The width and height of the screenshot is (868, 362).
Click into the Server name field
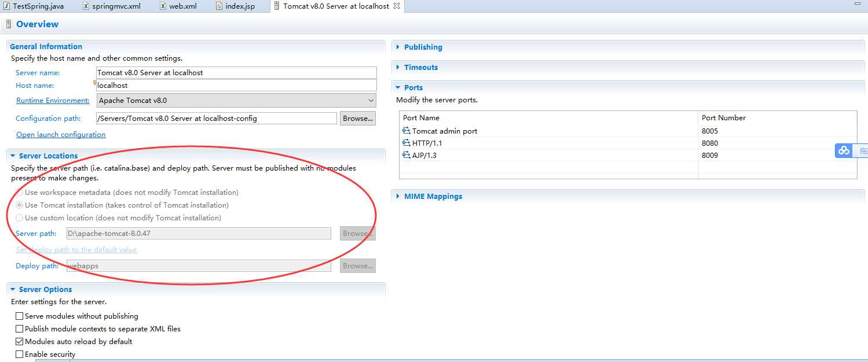[236, 73]
